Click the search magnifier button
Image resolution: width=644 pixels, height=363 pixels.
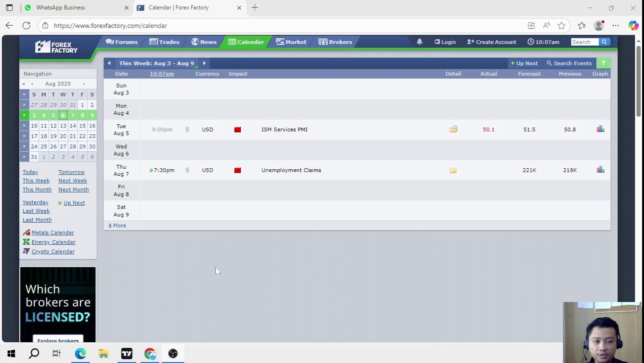pos(604,42)
